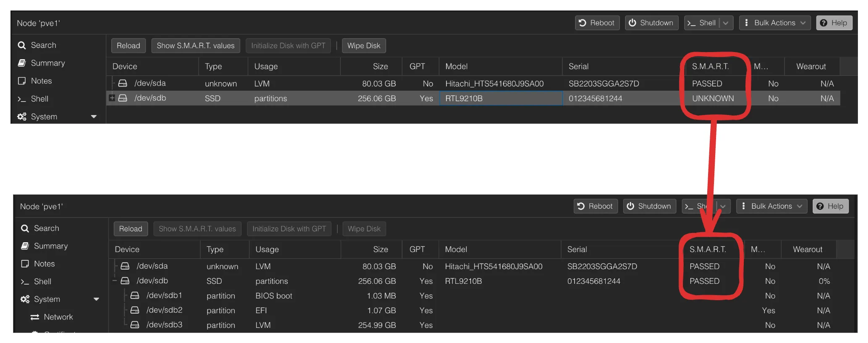The image size is (868, 343).
Task: Expand the /dev/sdb plus icon in upper table
Action: pos(112,98)
